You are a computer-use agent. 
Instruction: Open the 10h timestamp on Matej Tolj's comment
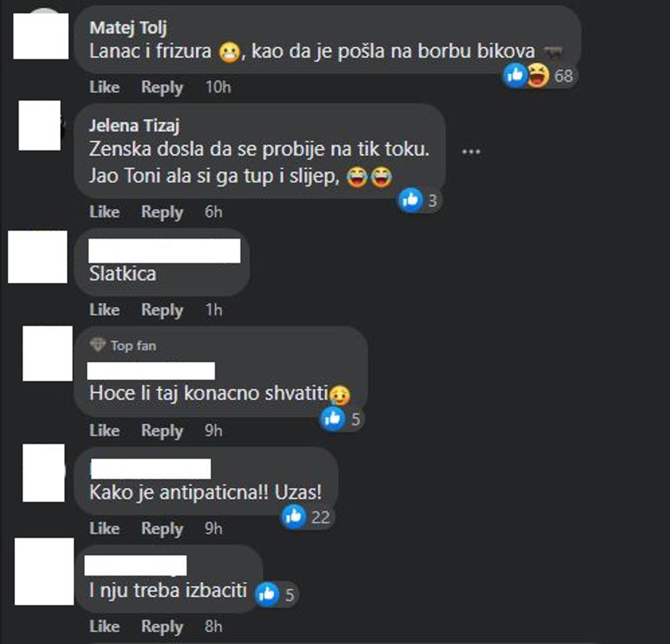pyautogui.click(x=218, y=87)
